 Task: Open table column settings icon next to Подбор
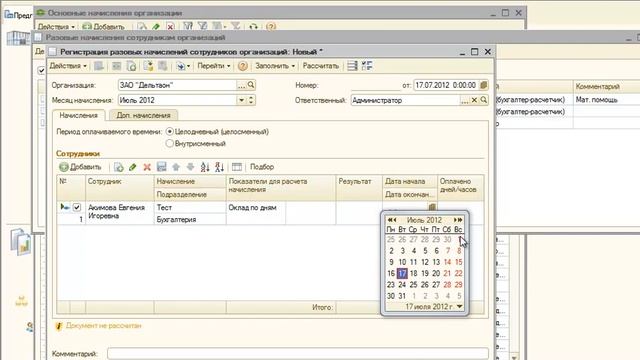pyautogui.click(x=237, y=167)
